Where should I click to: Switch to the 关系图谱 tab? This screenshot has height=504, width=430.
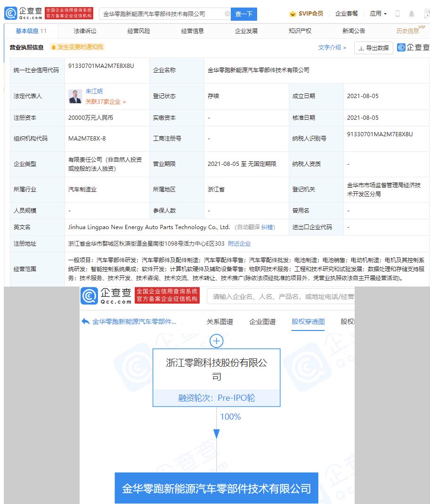tap(220, 322)
